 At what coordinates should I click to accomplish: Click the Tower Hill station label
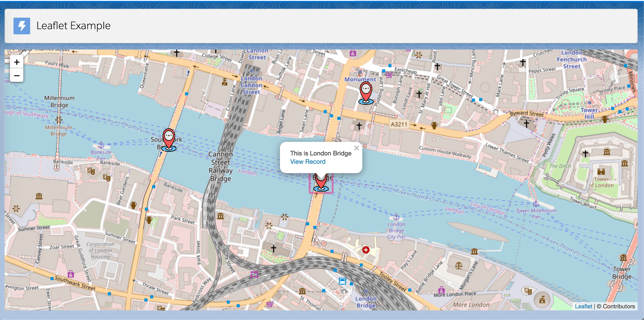point(589,113)
